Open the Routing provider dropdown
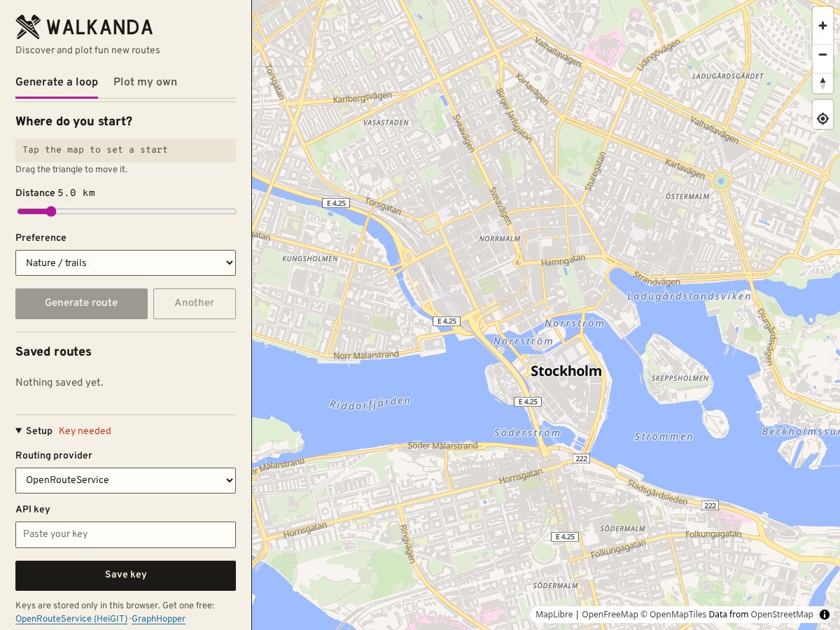 click(x=125, y=480)
